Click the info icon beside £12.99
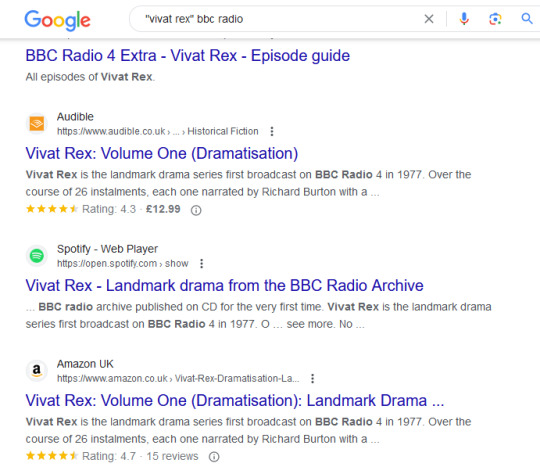Screen dimensions: 540x474 [196, 210]
